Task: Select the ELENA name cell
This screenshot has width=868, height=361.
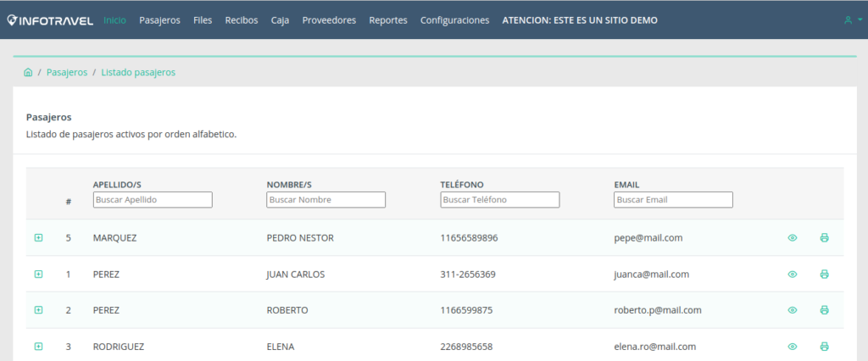Action: pyautogui.click(x=280, y=347)
